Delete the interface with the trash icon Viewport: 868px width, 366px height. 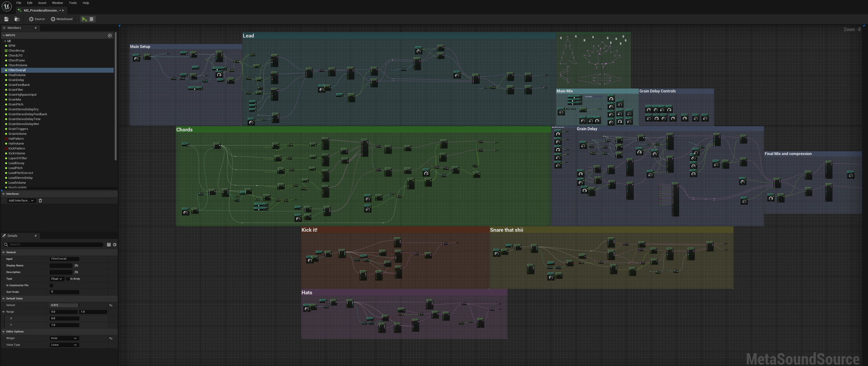(40, 201)
